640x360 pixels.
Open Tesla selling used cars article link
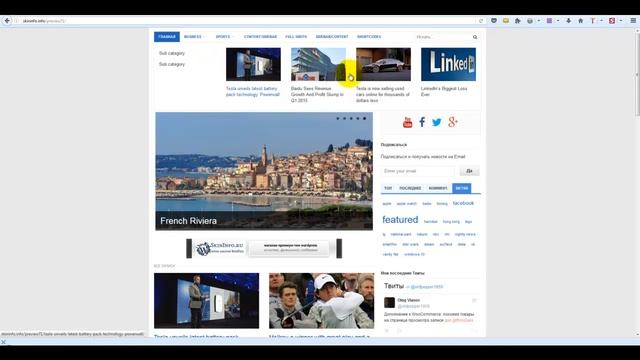(382, 94)
